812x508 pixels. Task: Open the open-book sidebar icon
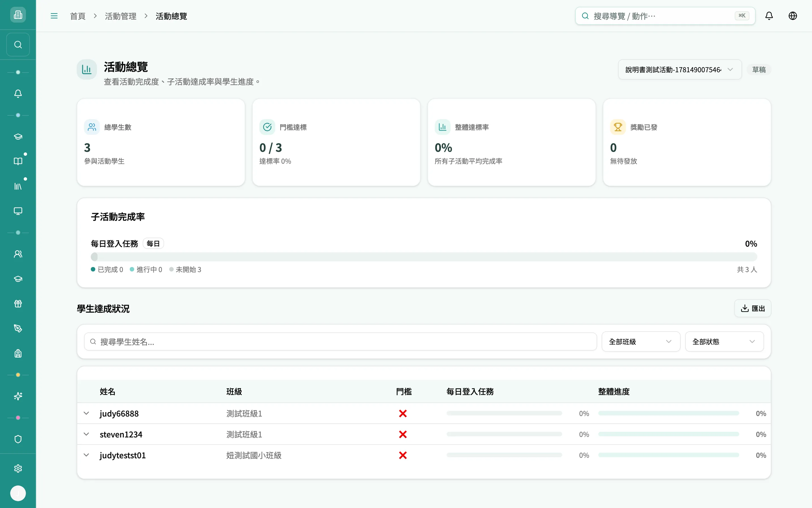pos(18,161)
